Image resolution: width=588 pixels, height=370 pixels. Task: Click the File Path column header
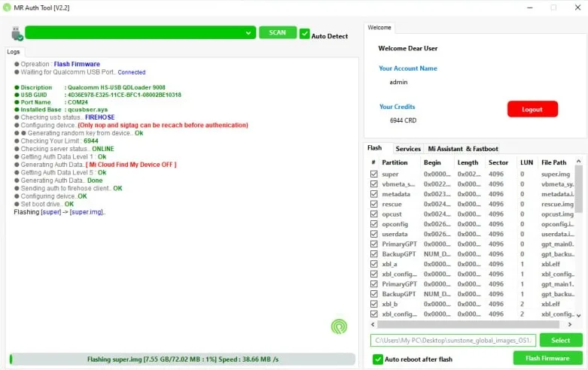(x=554, y=162)
